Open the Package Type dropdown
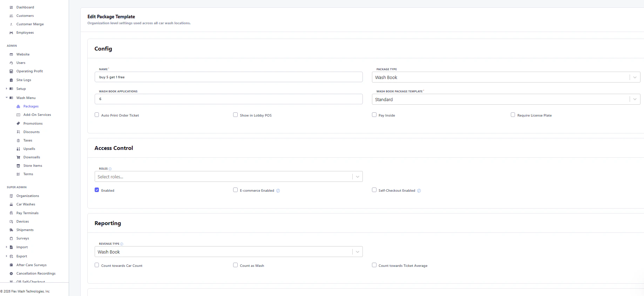The height and width of the screenshot is (296, 644). tap(506, 77)
